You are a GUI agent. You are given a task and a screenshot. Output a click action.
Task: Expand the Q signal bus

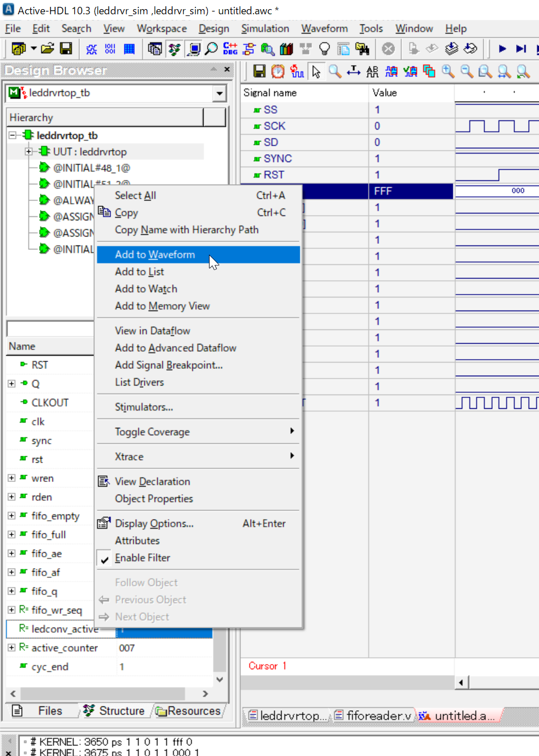tap(11, 384)
